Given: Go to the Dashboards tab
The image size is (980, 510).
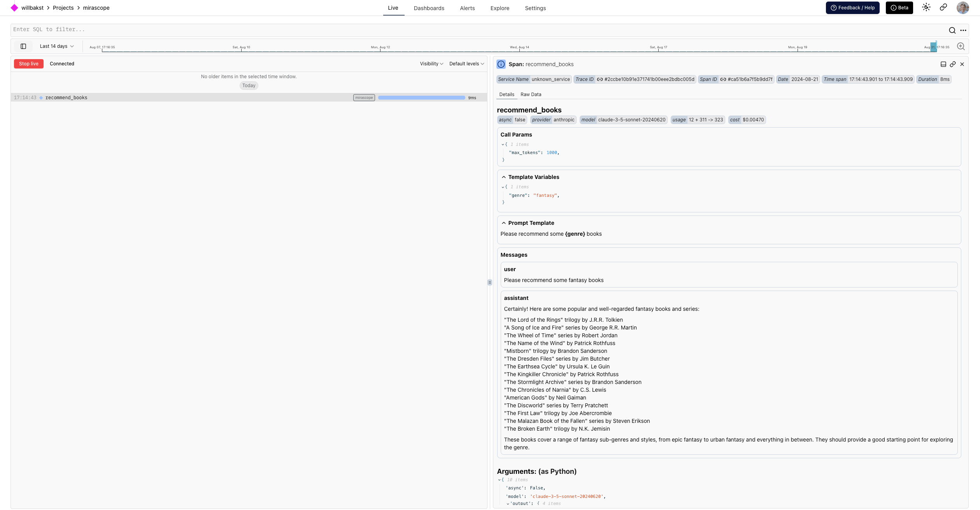Looking at the screenshot, I should coord(429,8).
